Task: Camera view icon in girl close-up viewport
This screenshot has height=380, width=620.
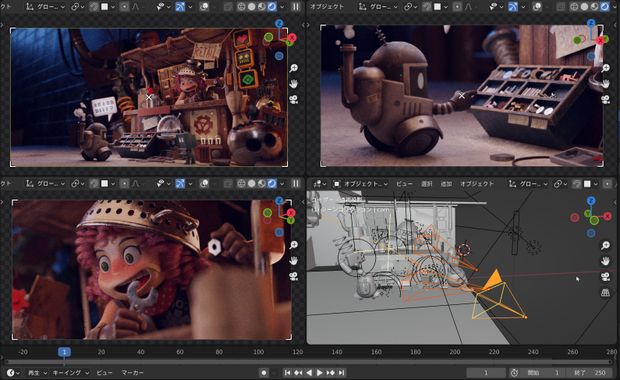Action: click(x=293, y=276)
